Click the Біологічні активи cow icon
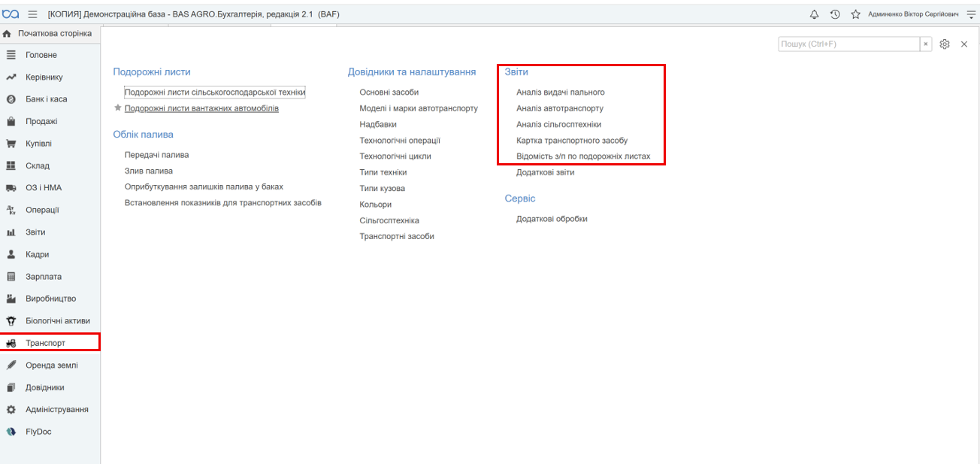 point(11,321)
